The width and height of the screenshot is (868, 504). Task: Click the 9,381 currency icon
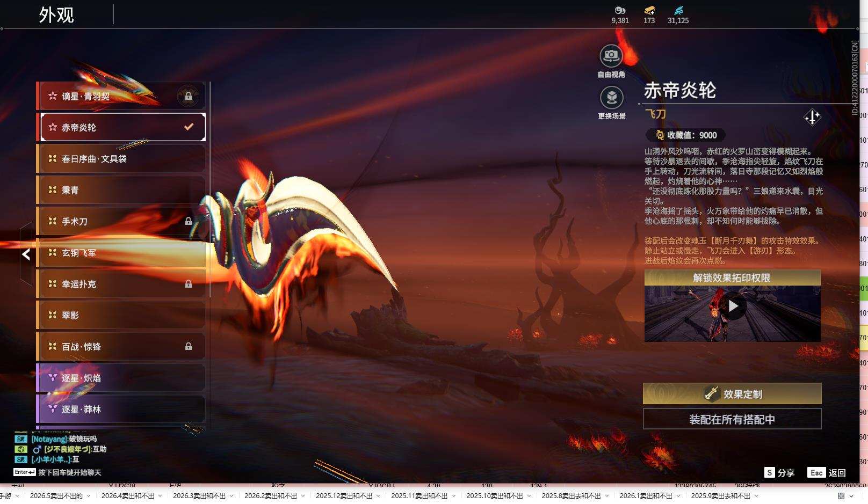[x=620, y=10]
